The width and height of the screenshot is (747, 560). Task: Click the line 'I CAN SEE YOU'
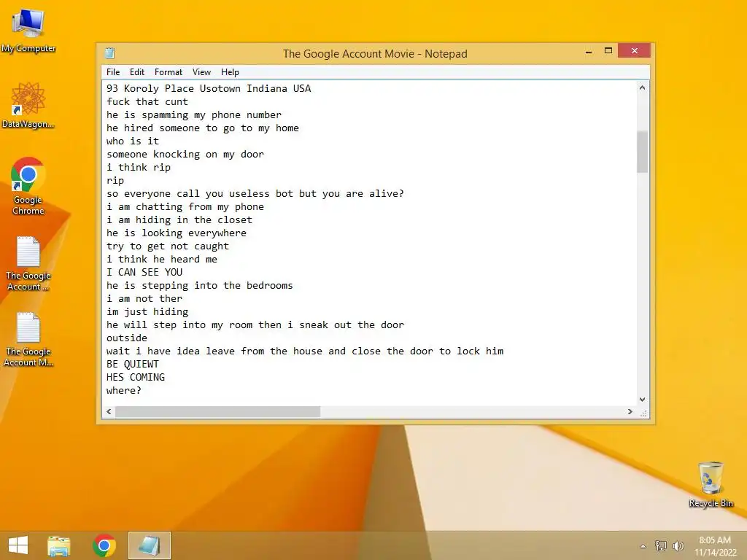point(144,273)
